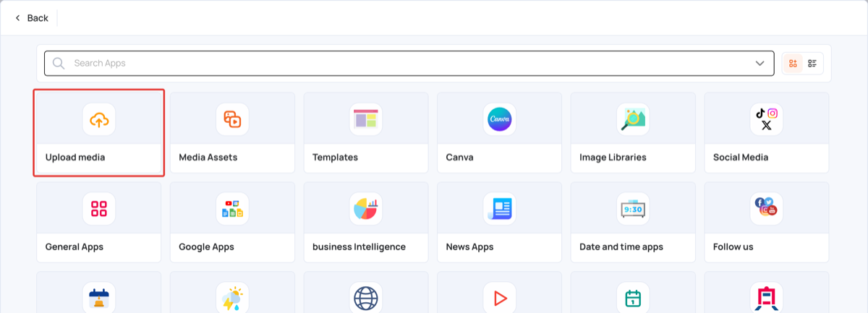This screenshot has width=868, height=313.
Task: Click the Image Libraries icon
Action: coord(633,119)
